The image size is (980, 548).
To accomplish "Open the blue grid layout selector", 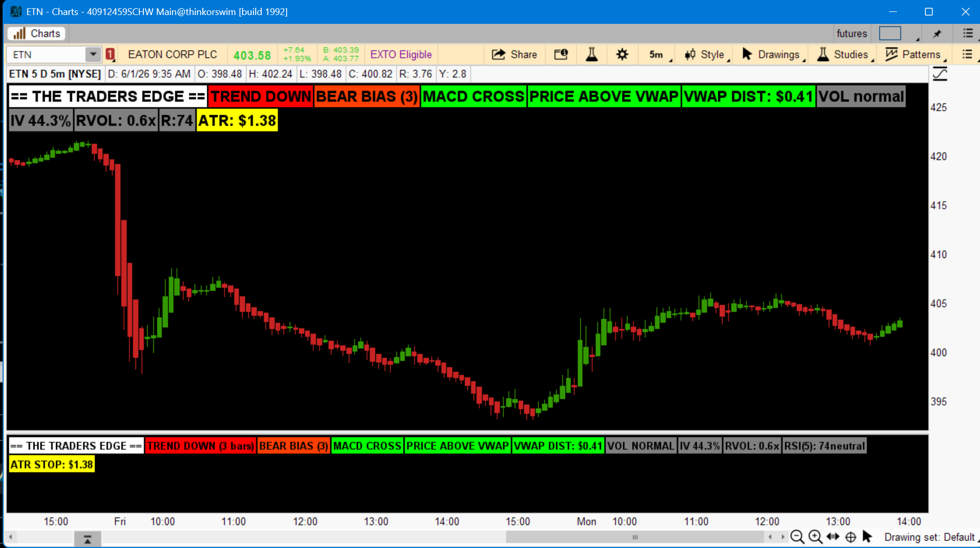I will (890, 34).
